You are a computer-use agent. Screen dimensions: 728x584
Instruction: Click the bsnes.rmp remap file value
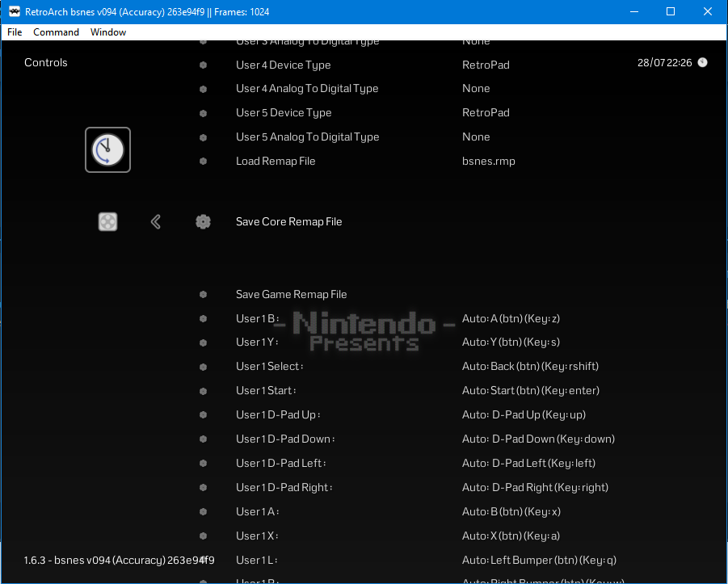[x=488, y=161]
